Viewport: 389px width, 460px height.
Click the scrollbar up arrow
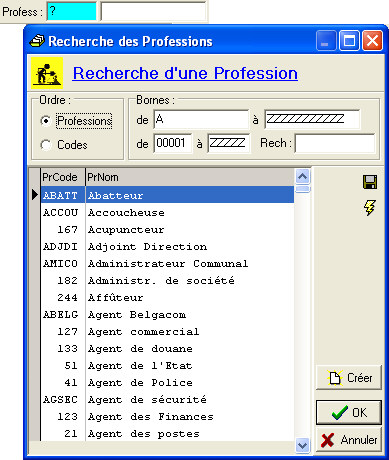point(302,176)
